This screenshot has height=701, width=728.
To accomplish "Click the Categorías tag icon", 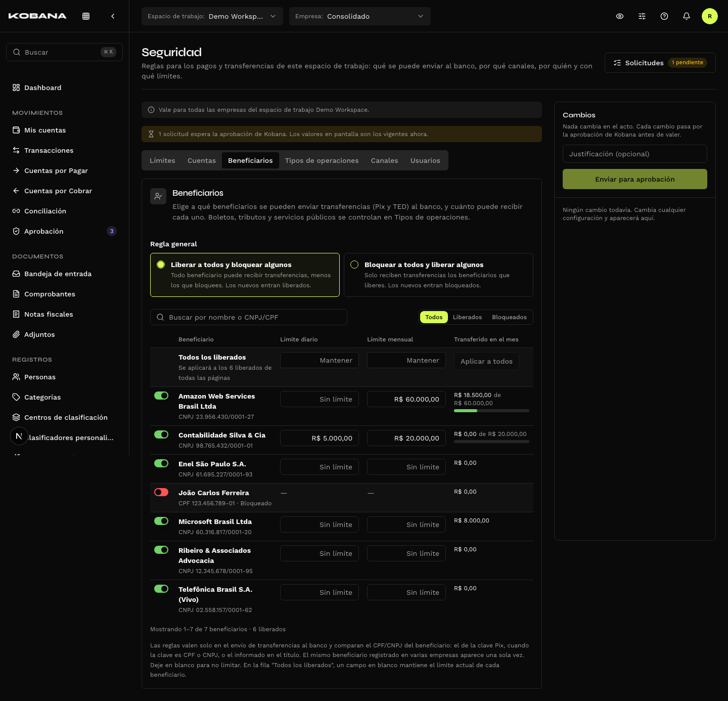I will (16, 397).
